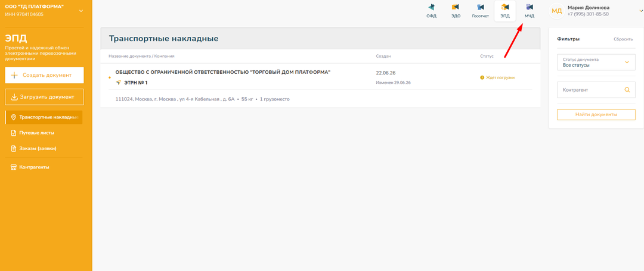The image size is (644, 271).
Task: Click the company name ТОРГОВЫЙ ДОМ ПЛАТФОРМА row
Action: pyautogui.click(x=223, y=72)
